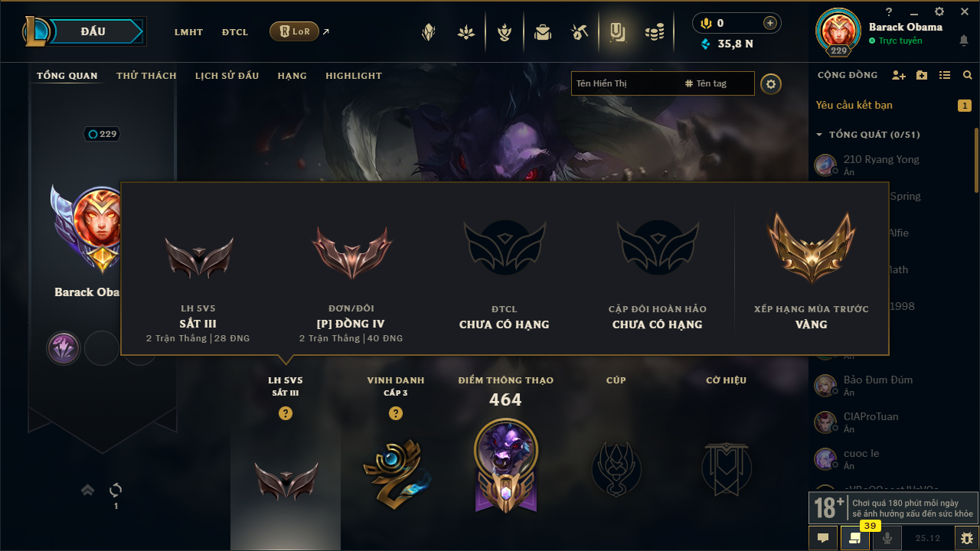Open Barack Obama online status dropdown
980x551 pixels.
click(x=900, y=41)
